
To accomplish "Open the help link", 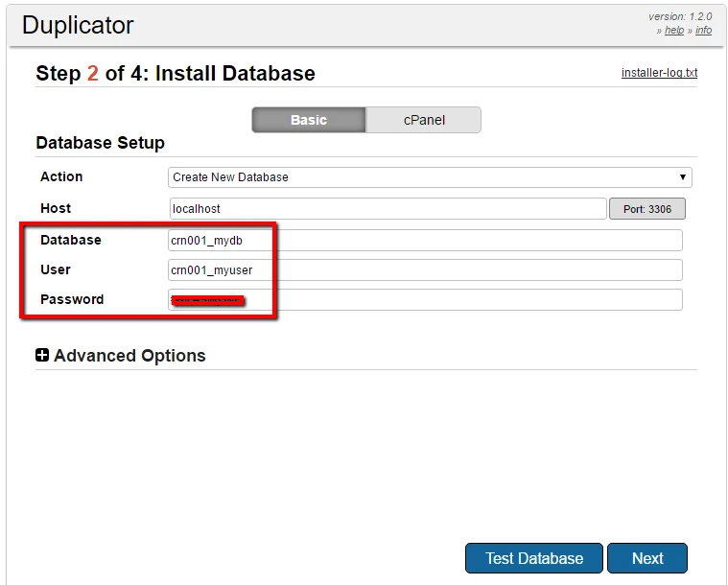I will [x=674, y=30].
